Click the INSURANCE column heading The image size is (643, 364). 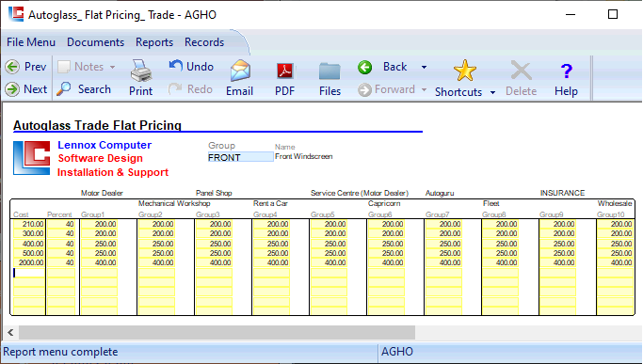(562, 193)
